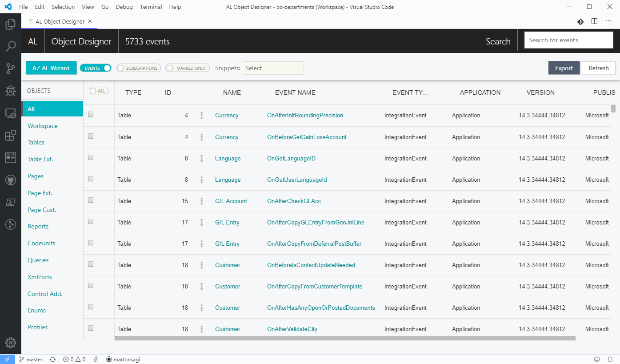Image resolution: width=620 pixels, height=364 pixels.
Task: Open row menu for OnAfterCheckGLAcc
Action: click(202, 201)
